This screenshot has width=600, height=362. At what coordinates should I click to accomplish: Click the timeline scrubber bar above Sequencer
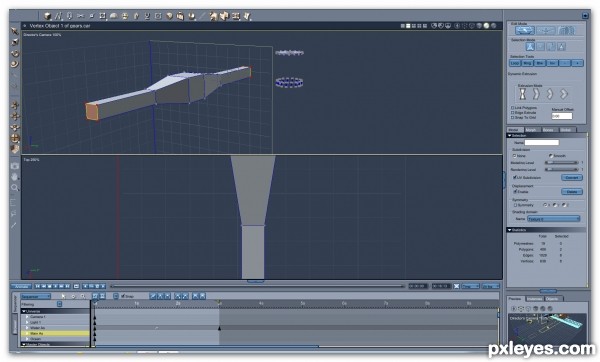(x=257, y=286)
